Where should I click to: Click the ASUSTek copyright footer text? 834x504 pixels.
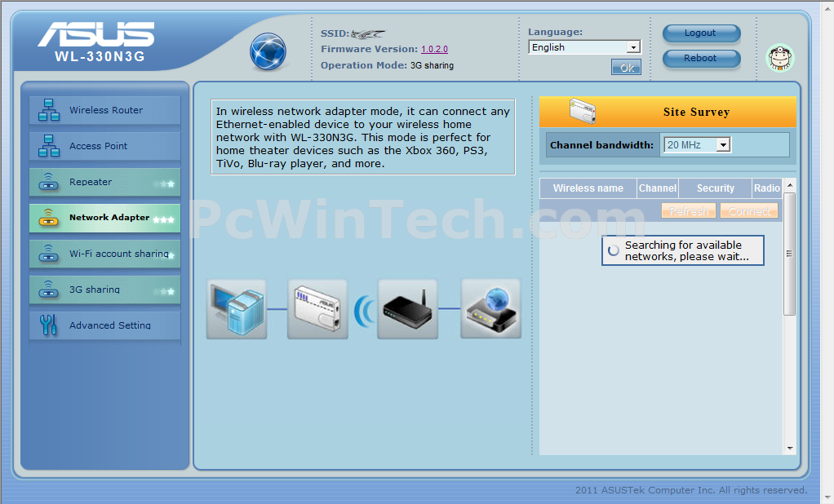691,489
